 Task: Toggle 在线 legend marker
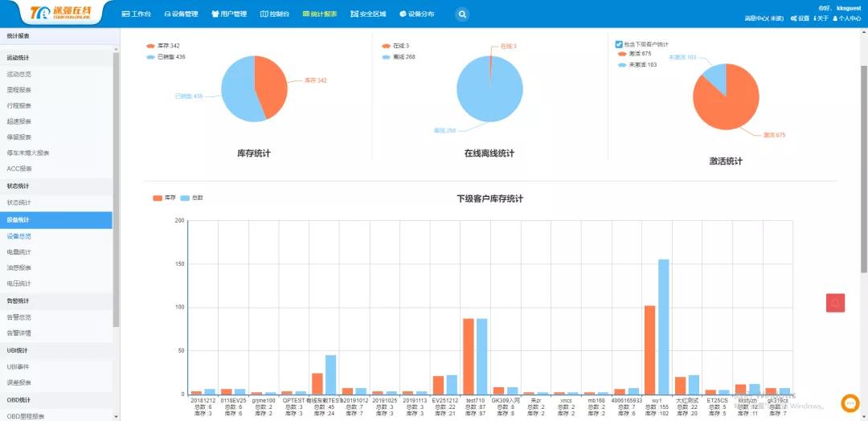coord(386,46)
